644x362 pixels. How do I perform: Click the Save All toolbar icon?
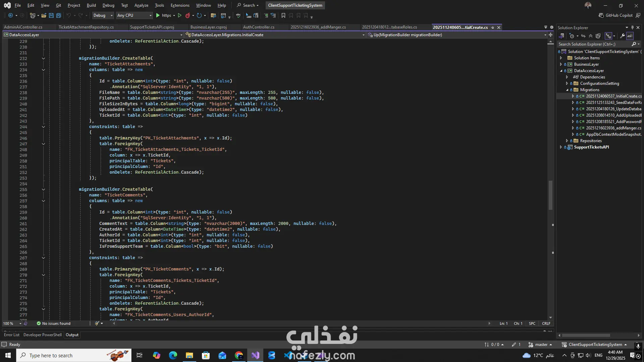(58, 15)
